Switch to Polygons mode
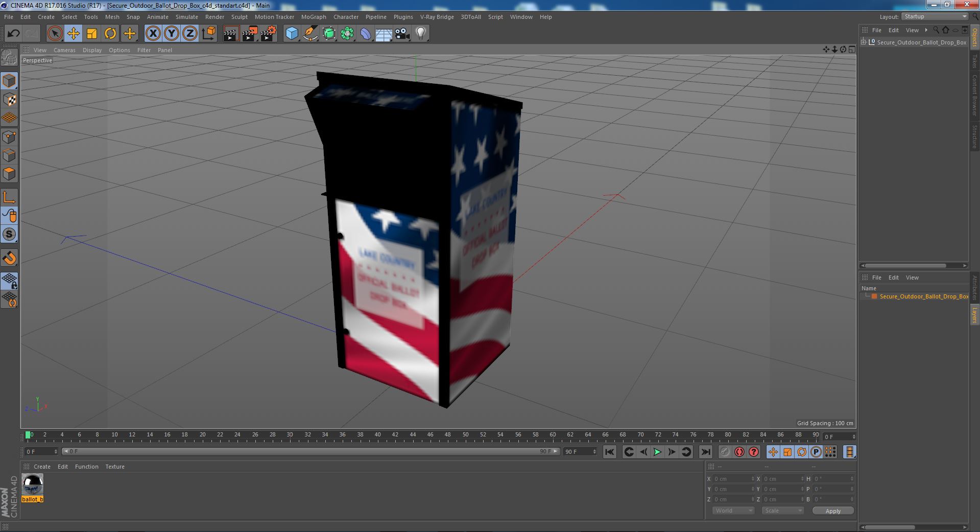 pos(9,174)
